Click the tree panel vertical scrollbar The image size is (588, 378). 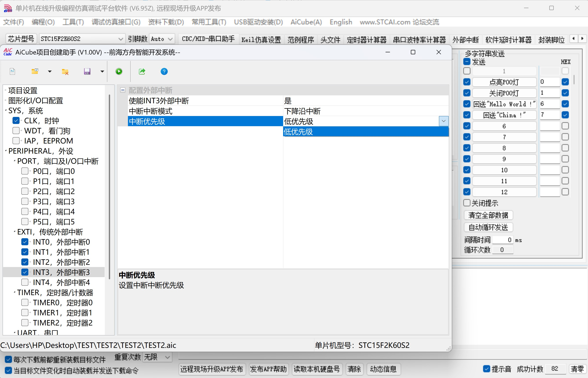point(109,187)
